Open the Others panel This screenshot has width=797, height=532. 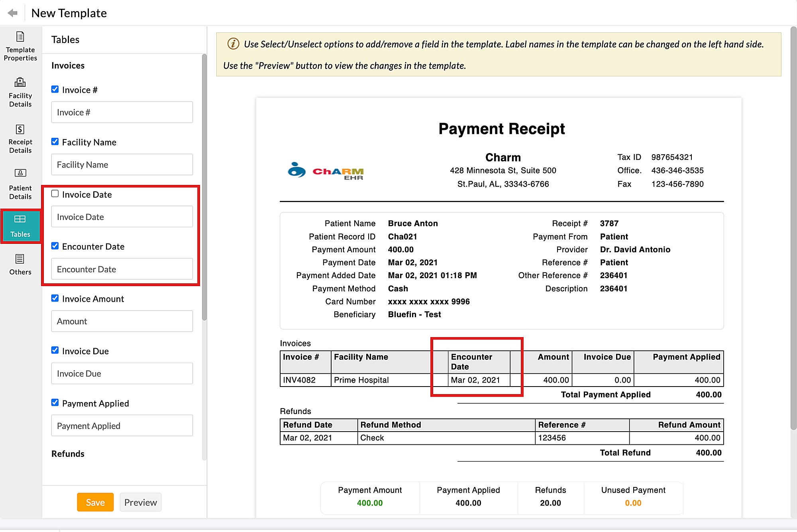(20, 264)
